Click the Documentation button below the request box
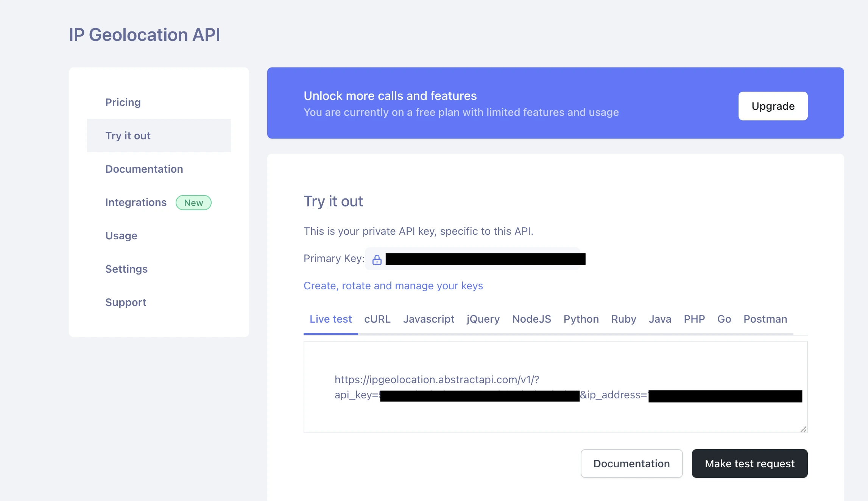Screen dimensions: 868x501 (631, 464)
